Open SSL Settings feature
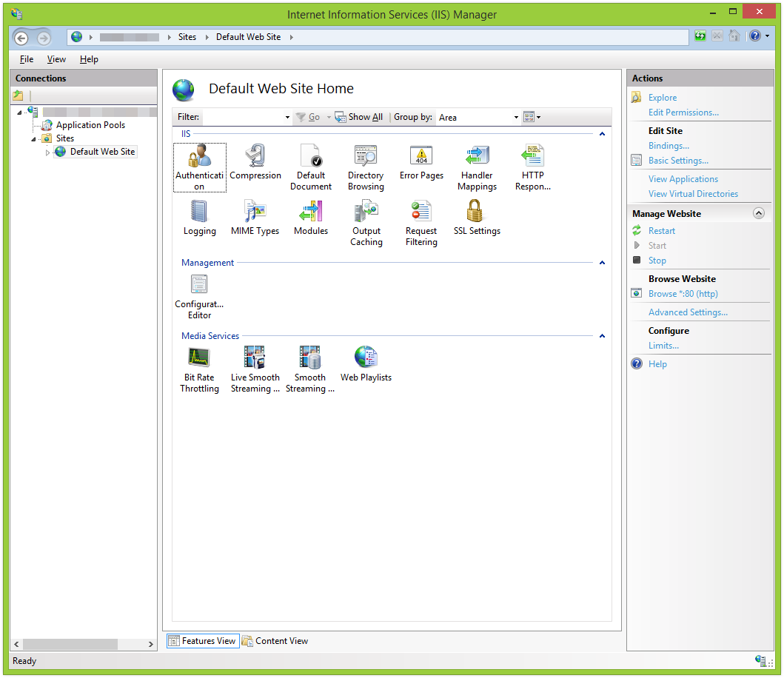 [x=477, y=218]
